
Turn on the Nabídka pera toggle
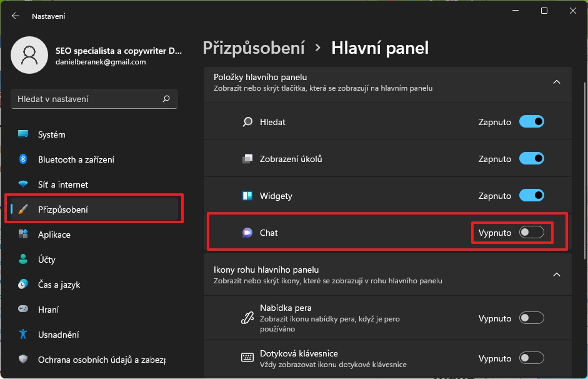(532, 318)
